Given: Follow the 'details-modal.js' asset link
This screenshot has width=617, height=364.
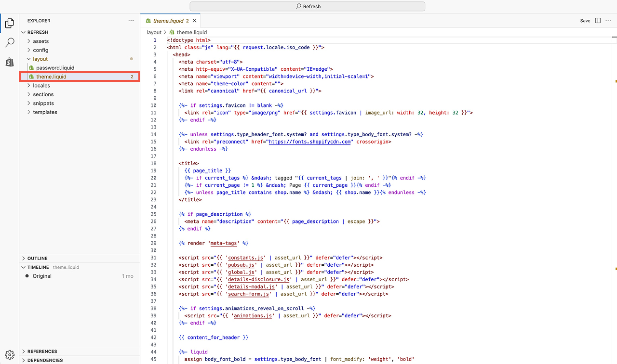Looking at the screenshot, I should tap(253, 286).
